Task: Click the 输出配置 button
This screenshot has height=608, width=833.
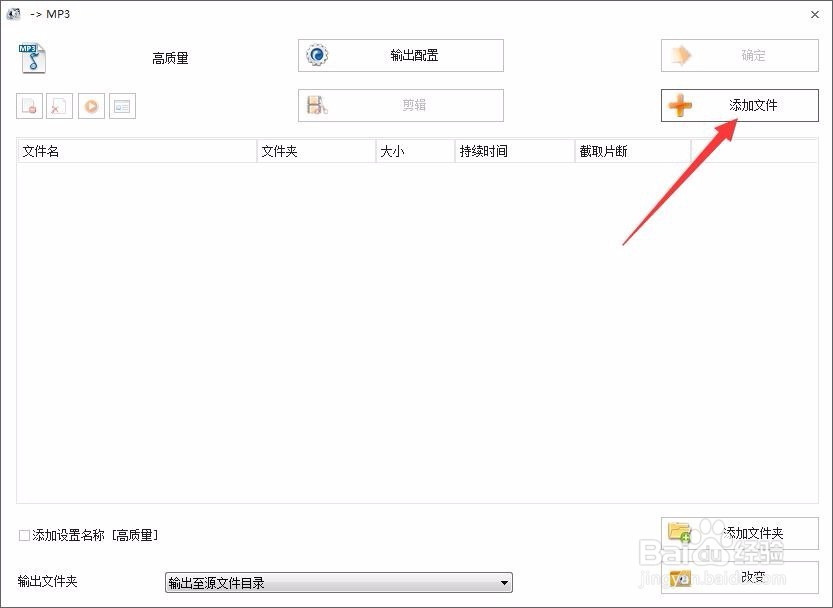Action: tap(400, 56)
